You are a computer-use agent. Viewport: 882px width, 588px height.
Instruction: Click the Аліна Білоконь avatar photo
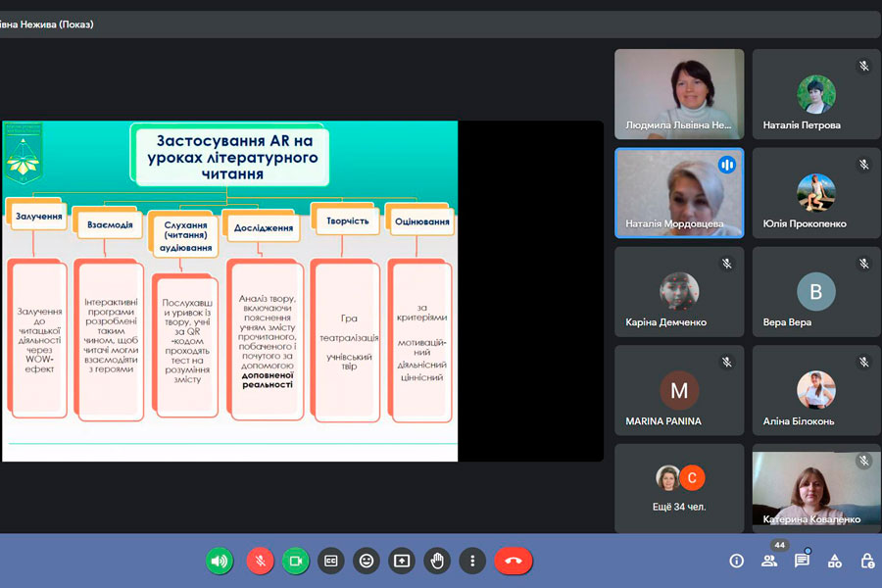(x=816, y=389)
